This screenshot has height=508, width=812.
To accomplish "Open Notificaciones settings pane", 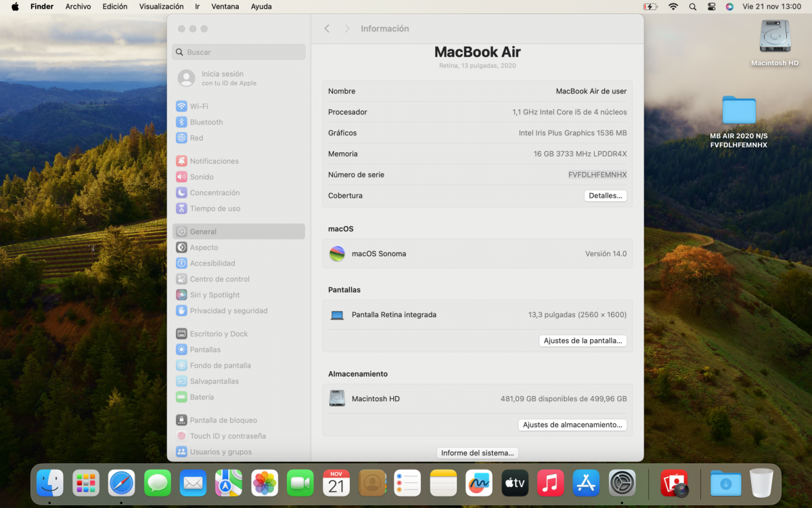I will point(214,161).
